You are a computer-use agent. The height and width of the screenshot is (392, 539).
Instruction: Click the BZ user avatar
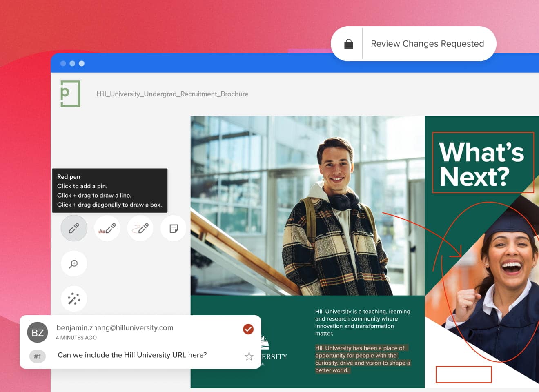pos(38,333)
